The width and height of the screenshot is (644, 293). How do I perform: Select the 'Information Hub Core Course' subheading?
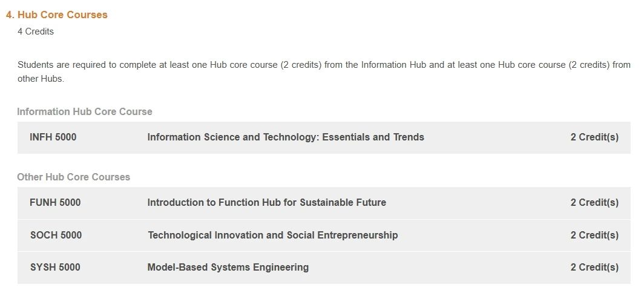click(85, 112)
